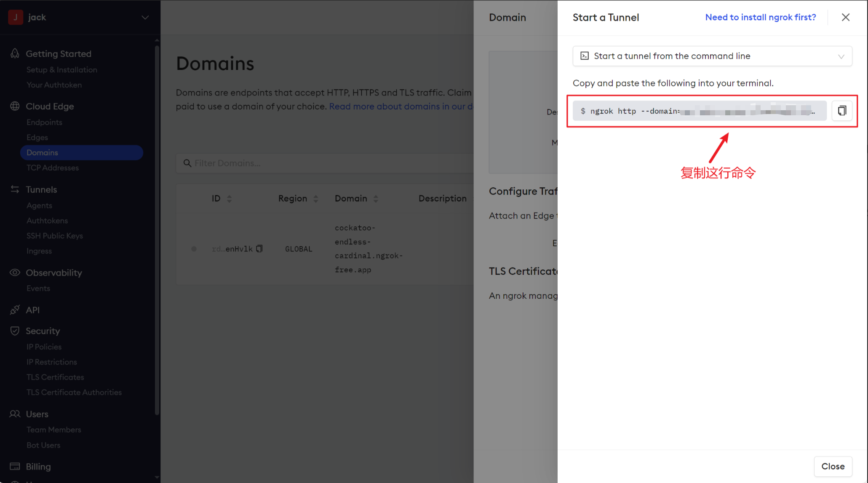Viewport: 868px width, 483px height.
Task: Close the Start a Tunnel panel
Action: coord(845,17)
